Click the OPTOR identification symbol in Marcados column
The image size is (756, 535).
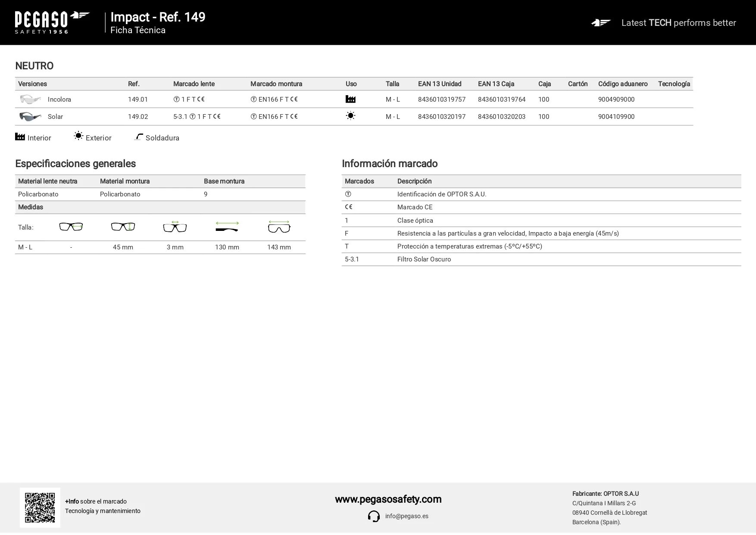pos(348,194)
